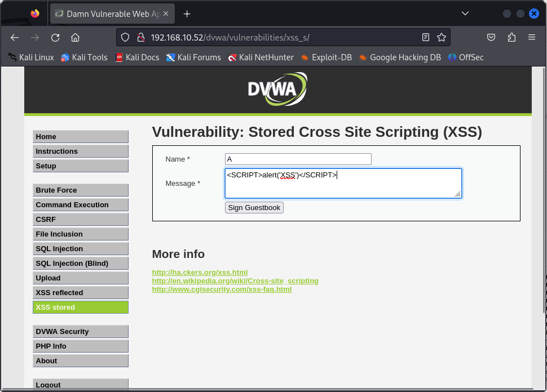Open the SQL Injection page
This screenshot has width=547, height=392.
pyautogui.click(x=81, y=249)
